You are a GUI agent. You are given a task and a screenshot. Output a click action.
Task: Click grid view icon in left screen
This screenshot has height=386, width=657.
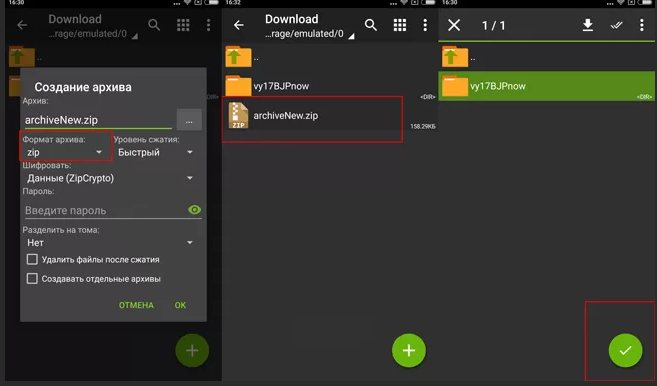(x=183, y=25)
